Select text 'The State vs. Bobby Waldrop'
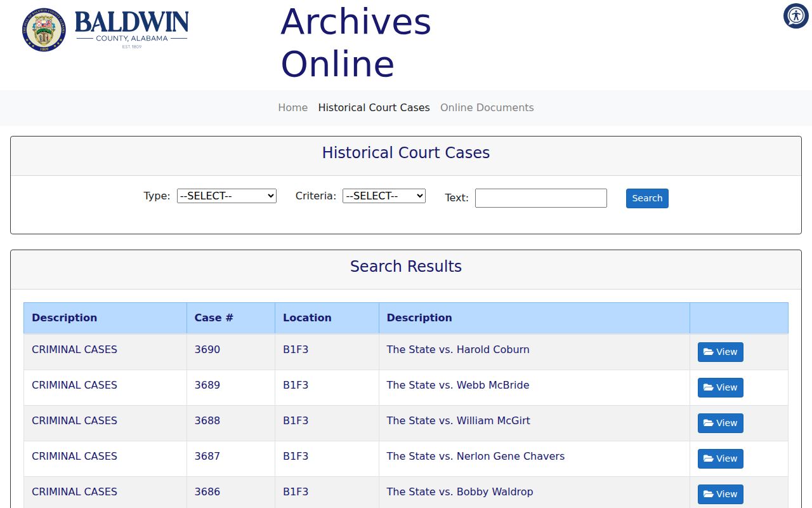 pyautogui.click(x=460, y=492)
